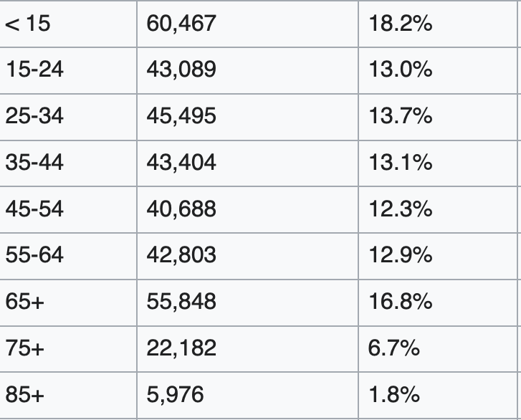Click the 43,089 count cell
The image size is (521, 420).
pyautogui.click(x=181, y=70)
